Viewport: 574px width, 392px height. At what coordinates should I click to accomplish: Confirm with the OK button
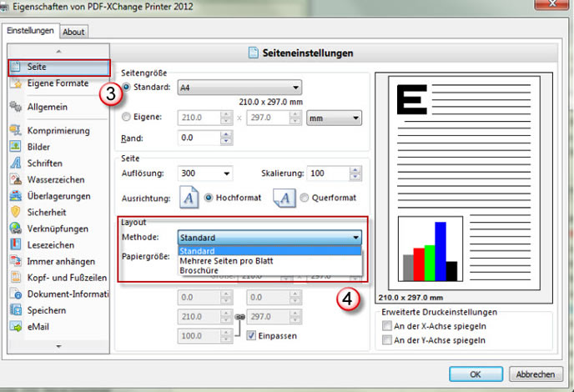[476, 374]
